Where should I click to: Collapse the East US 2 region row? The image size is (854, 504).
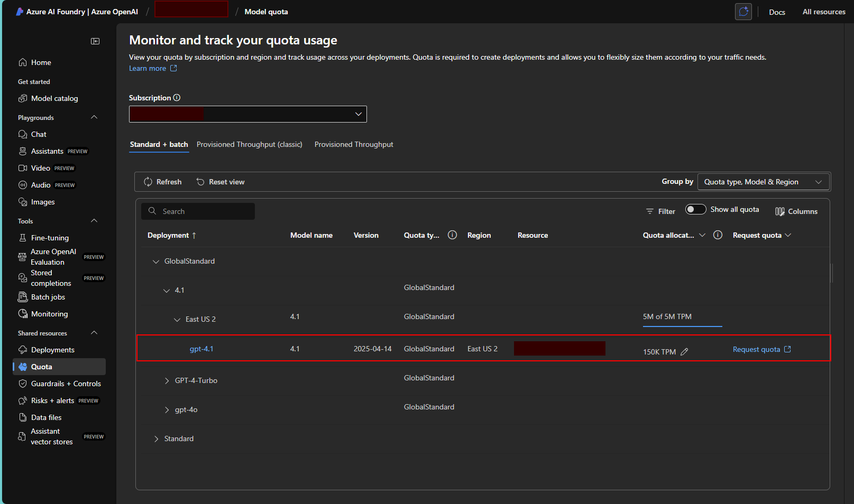pyautogui.click(x=177, y=320)
